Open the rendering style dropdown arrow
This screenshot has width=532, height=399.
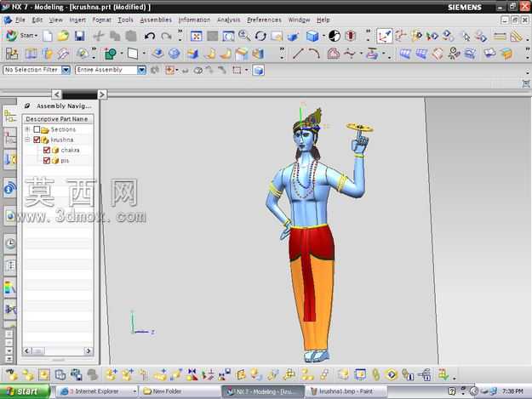[x=323, y=36]
